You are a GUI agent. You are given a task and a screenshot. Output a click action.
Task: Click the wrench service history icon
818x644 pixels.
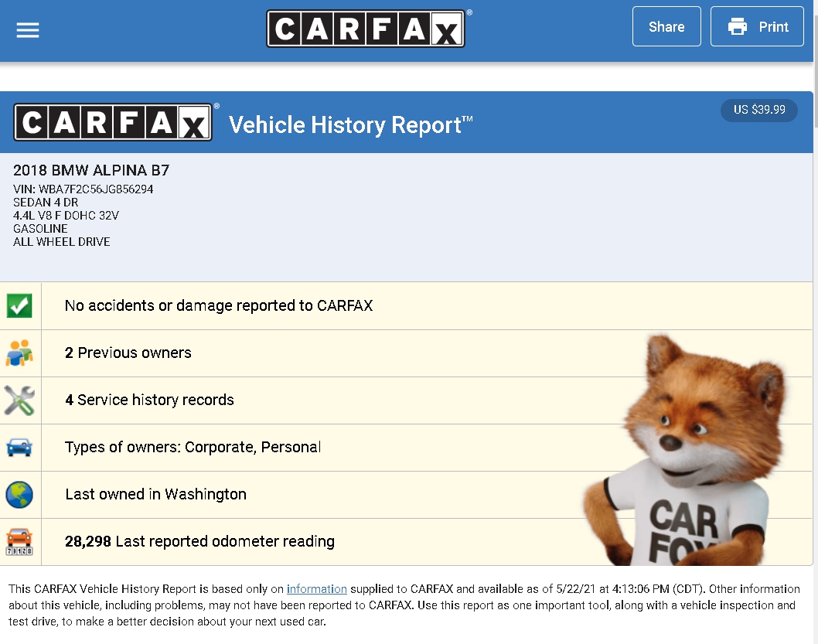pos(19,400)
